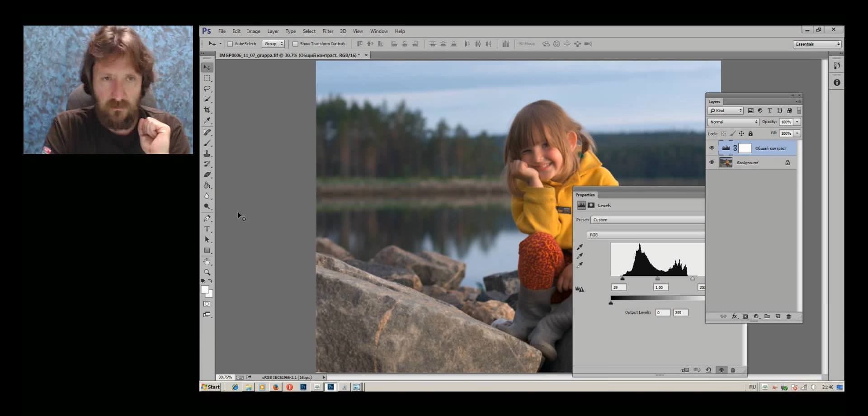This screenshot has height=416, width=868.
Task: Select the Pen tool
Action: [x=207, y=218]
